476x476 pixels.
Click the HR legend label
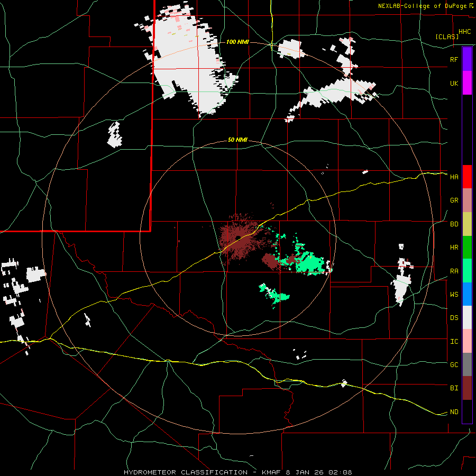(x=454, y=248)
